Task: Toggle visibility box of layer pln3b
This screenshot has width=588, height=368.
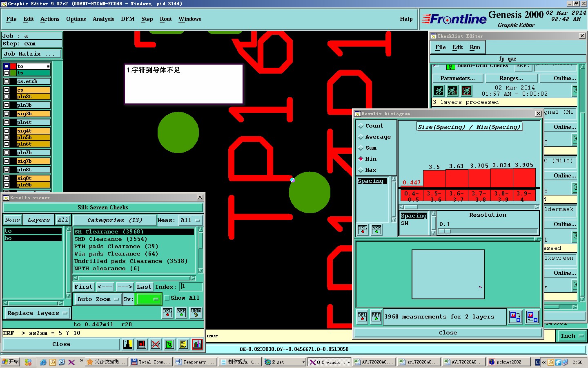Action: [x=7, y=105]
